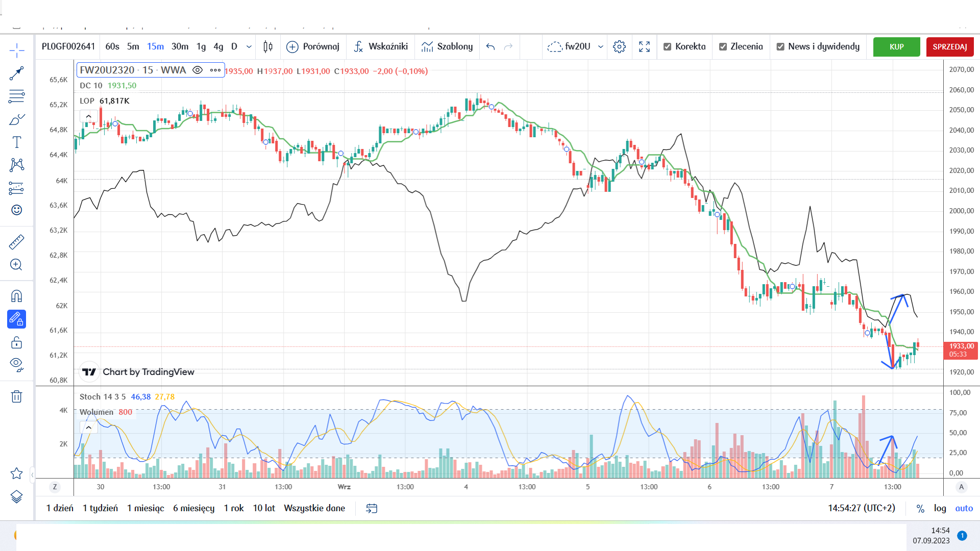Toggle lock all drawing tools
This screenshot has height=551, width=980.
pos(16,342)
